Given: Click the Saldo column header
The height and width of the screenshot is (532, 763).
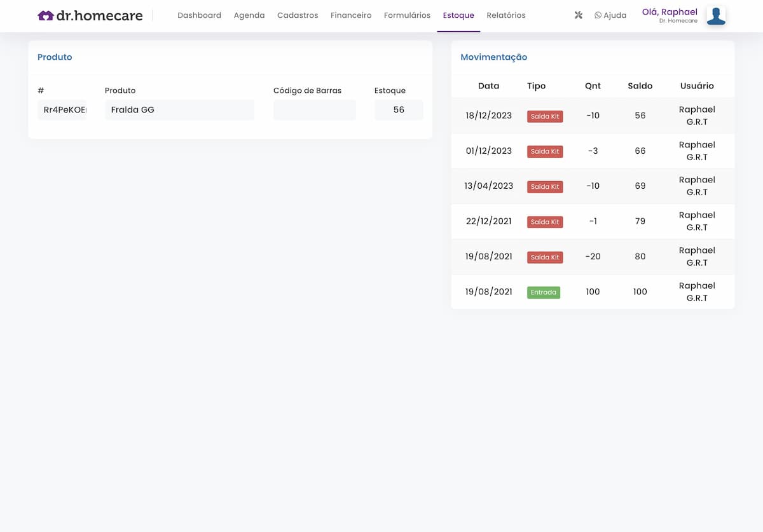Looking at the screenshot, I should click(x=640, y=86).
